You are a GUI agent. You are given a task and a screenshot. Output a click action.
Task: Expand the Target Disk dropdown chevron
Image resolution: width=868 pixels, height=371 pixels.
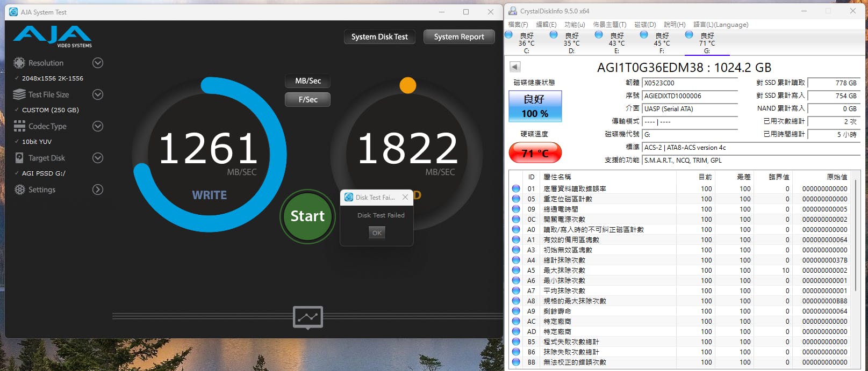tap(98, 158)
